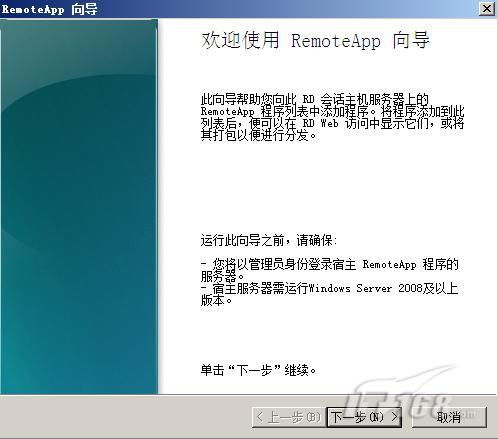Close the RemoteApp 向导 window

pos(487,9)
